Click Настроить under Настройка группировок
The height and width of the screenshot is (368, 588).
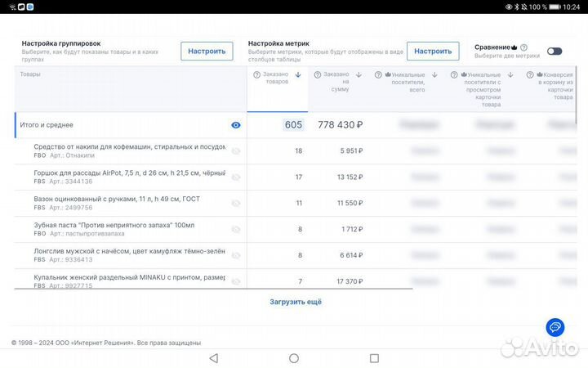pos(207,51)
